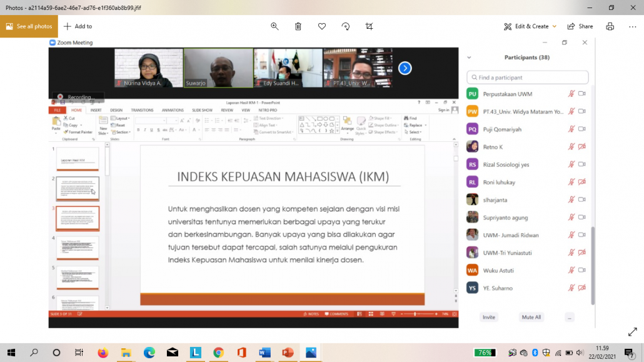Open File Explorer from taskbar
The width and height of the screenshot is (644, 362).
click(x=126, y=353)
